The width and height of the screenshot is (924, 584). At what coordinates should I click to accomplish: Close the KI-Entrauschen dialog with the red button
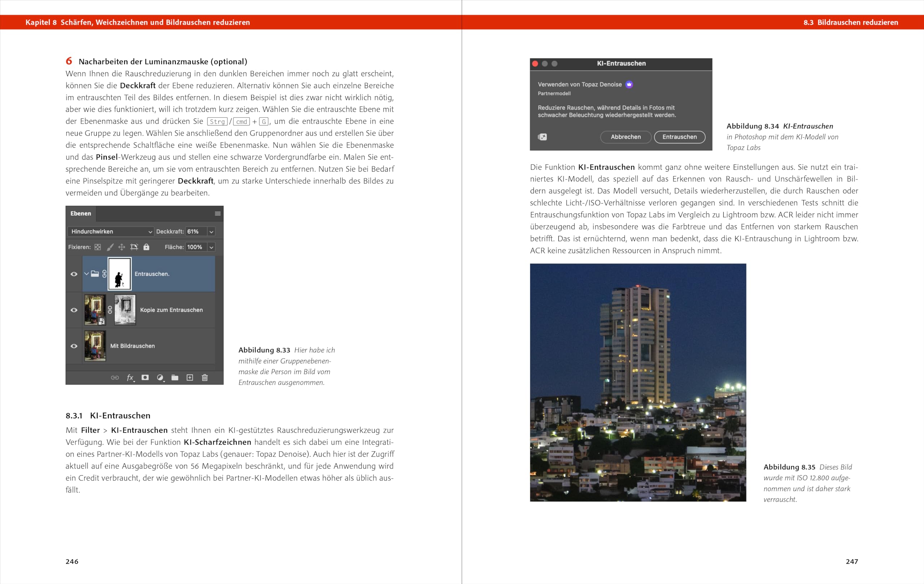[535, 64]
